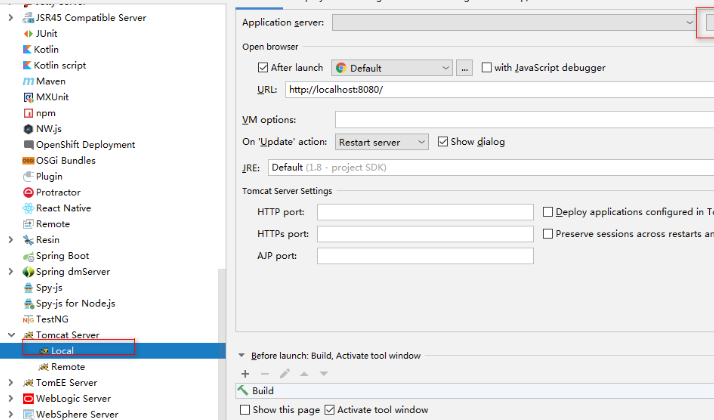Enable with JavaScript debugger checkbox

click(x=487, y=67)
